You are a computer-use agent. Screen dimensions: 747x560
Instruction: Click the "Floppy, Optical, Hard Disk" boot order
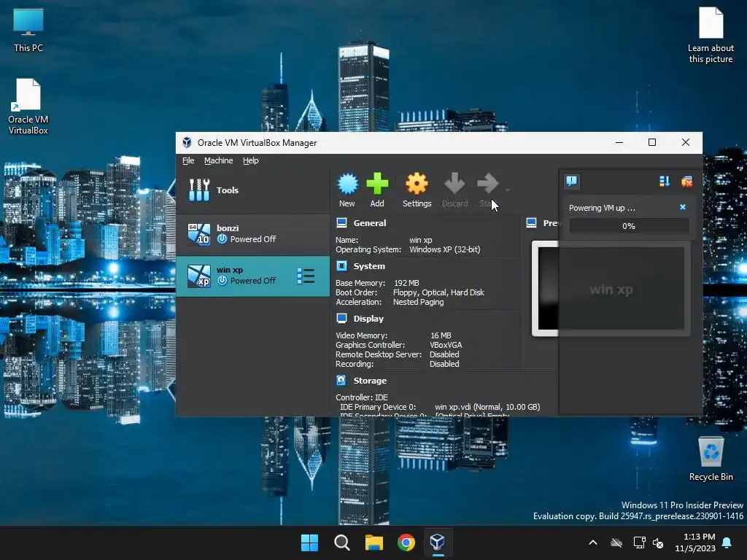click(x=438, y=292)
